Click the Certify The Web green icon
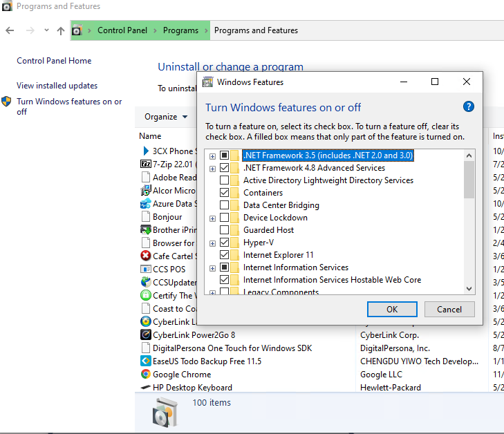The height and width of the screenshot is (434, 504). click(146, 295)
